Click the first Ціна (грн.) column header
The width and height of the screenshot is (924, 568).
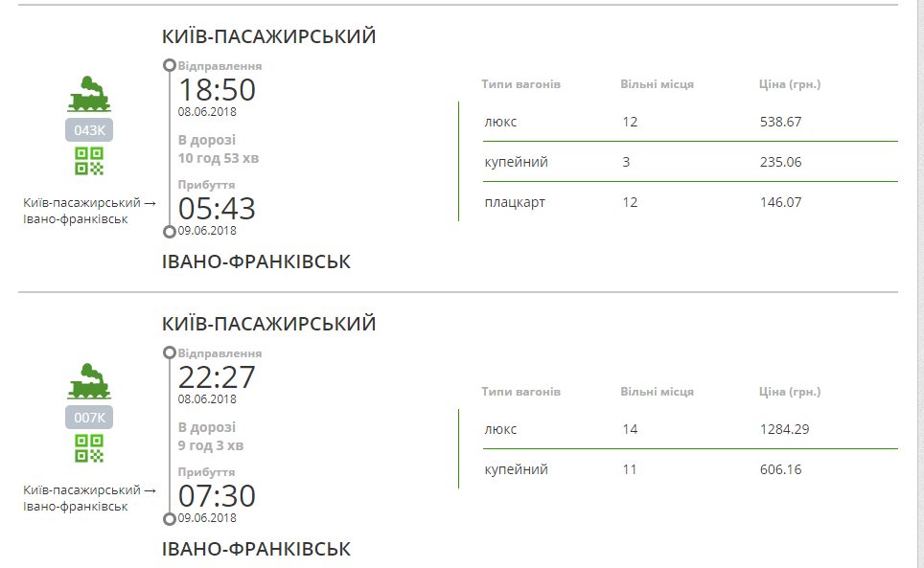(x=789, y=84)
